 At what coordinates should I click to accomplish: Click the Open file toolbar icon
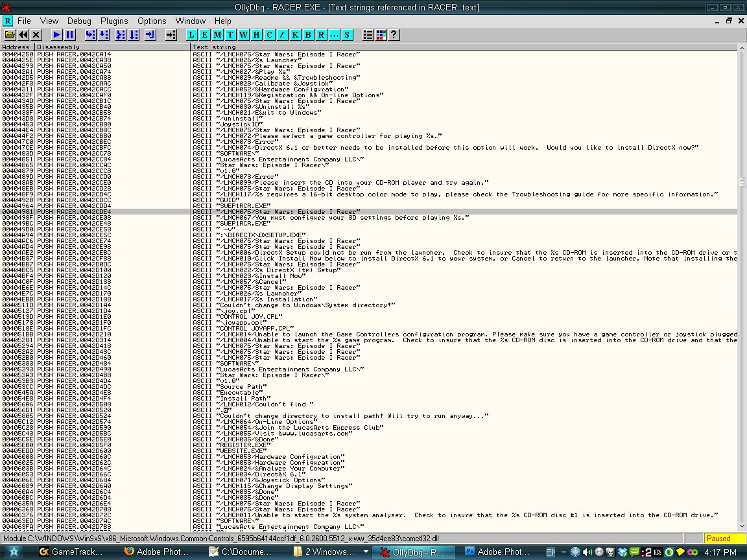(x=10, y=35)
